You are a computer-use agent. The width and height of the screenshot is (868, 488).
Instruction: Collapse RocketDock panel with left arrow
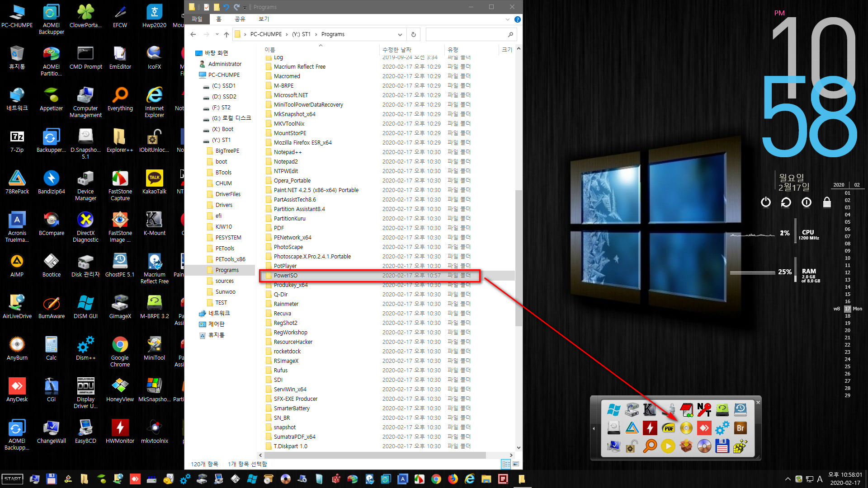click(594, 428)
